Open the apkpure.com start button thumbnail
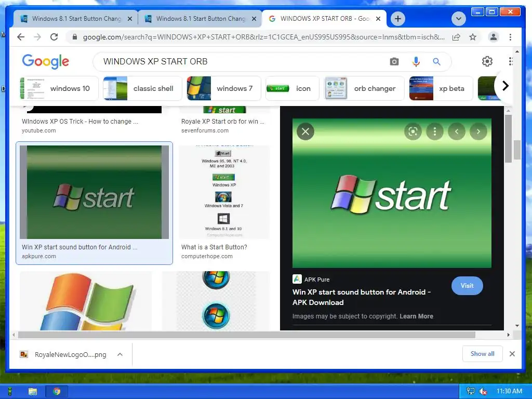Image resolution: width=532 pixels, height=399 pixels. click(95, 192)
